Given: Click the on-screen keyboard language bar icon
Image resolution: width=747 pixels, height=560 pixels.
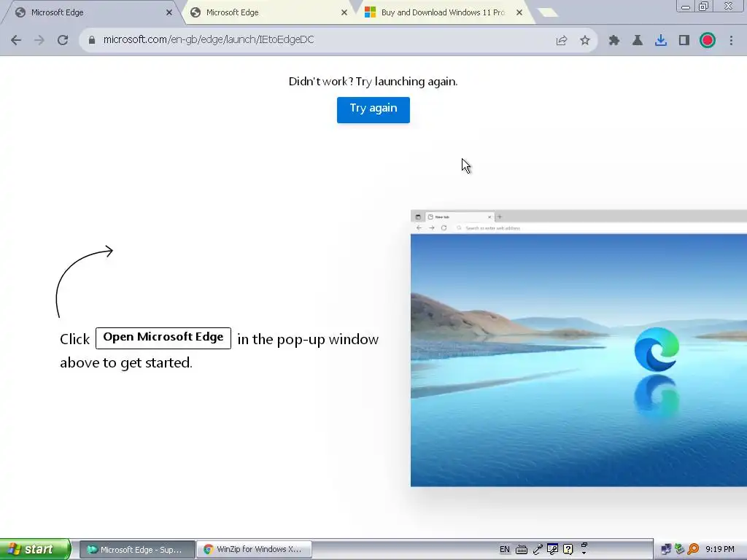Looking at the screenshot, I should point(522,550).
